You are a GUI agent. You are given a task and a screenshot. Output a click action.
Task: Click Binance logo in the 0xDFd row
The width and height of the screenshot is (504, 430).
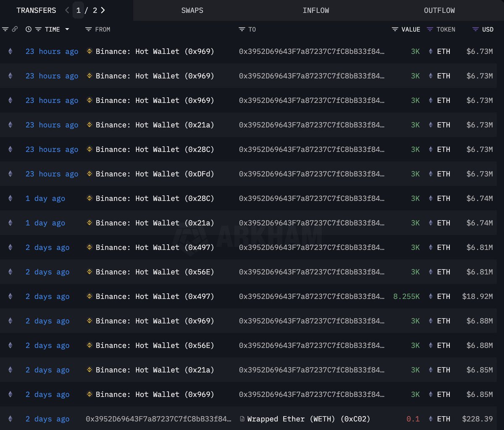click(89, 173)
